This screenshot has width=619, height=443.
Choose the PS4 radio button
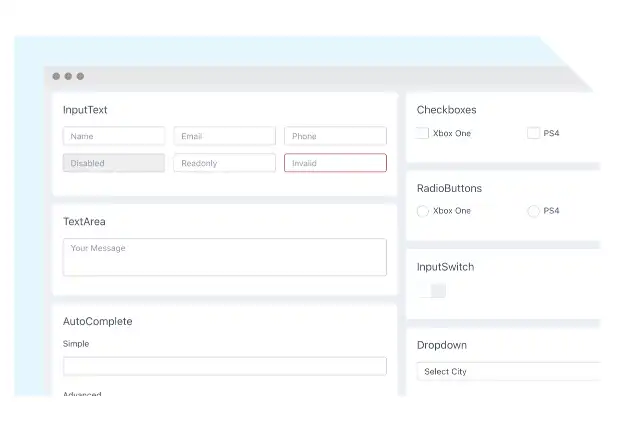pyautogui.click(x=533, y=211)
